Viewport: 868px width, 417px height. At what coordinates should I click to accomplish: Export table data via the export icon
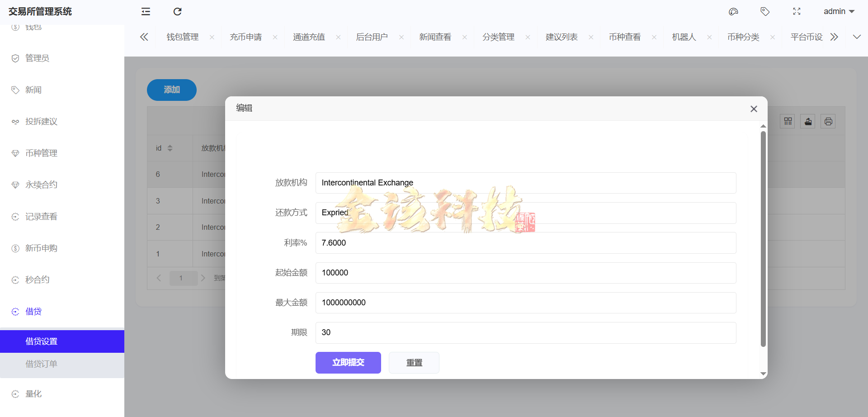pos(807,121)
